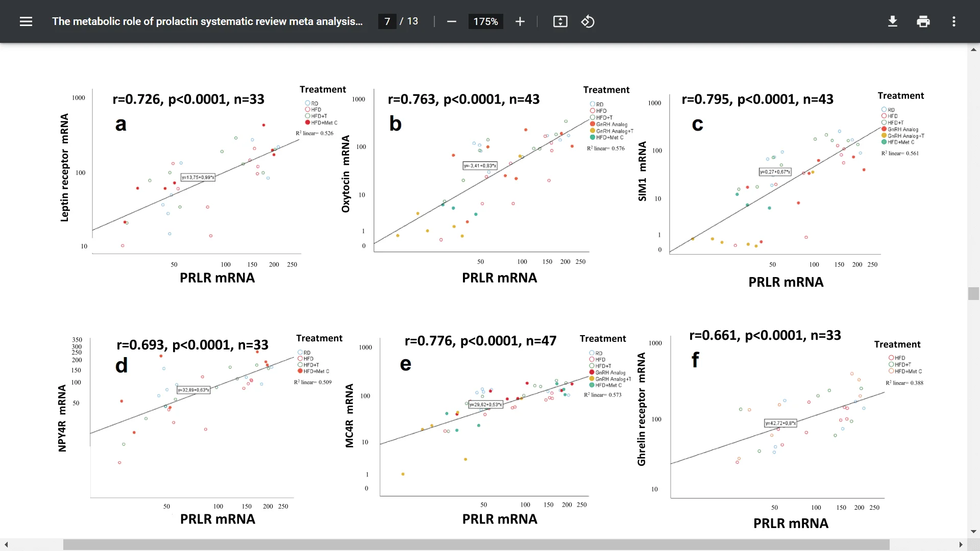Click equation box 'y=32,89+0,63*x'
This screenshot has width=980, height=551.
coord(193,390)
